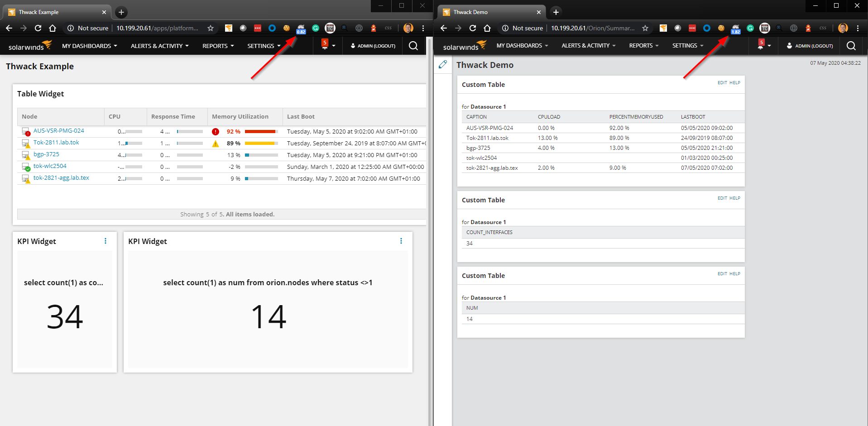Click the SolarWinds logo in Thwack Example window
The height and width of the screenshot is (426, 868).
[30, 46]
